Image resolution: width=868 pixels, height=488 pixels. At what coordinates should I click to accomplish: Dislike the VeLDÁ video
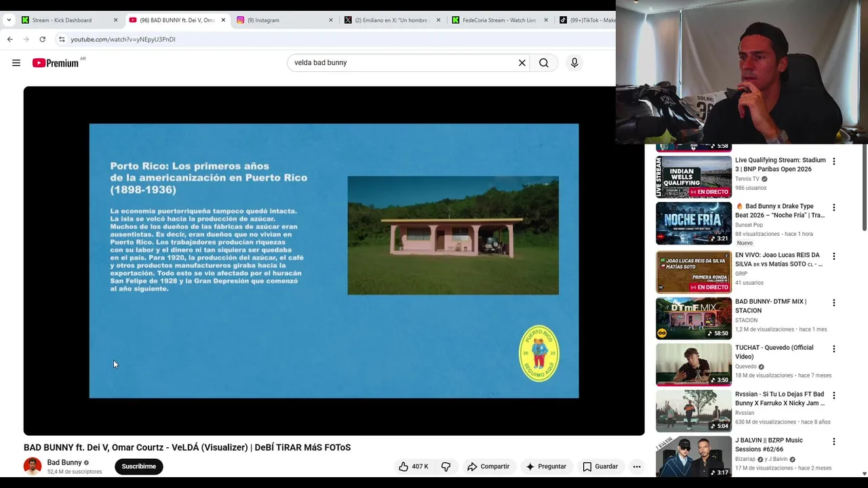tap(446, 466)
